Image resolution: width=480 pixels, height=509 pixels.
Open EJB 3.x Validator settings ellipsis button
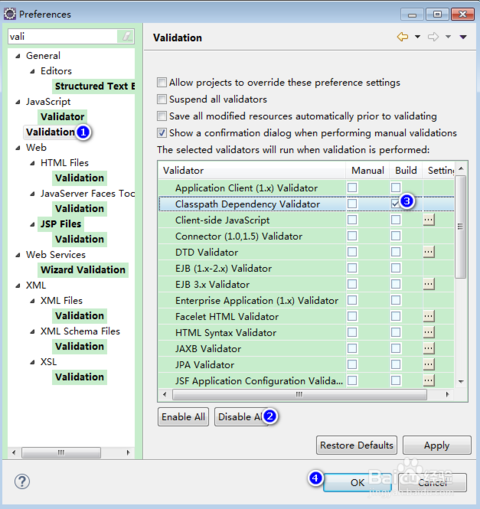pyautogui.click(x=429, y=284)
